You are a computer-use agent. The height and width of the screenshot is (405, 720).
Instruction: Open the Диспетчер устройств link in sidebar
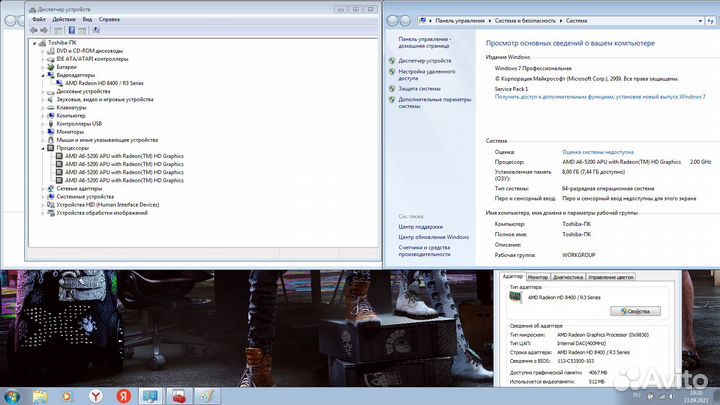click(426, 60)
